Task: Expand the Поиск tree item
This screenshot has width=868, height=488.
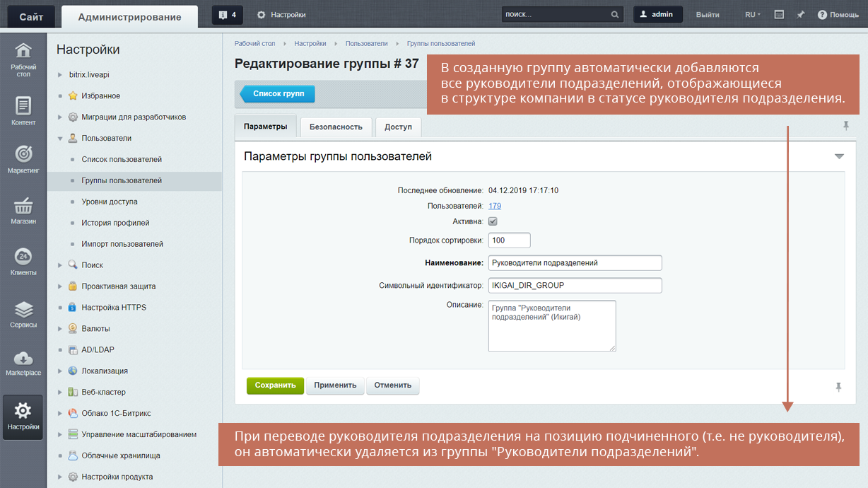Action: [60, 265]
